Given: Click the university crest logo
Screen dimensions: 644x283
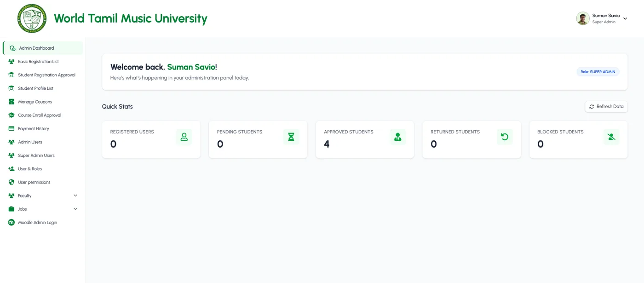Looking at the screenshot, I should tap(32, 18).
